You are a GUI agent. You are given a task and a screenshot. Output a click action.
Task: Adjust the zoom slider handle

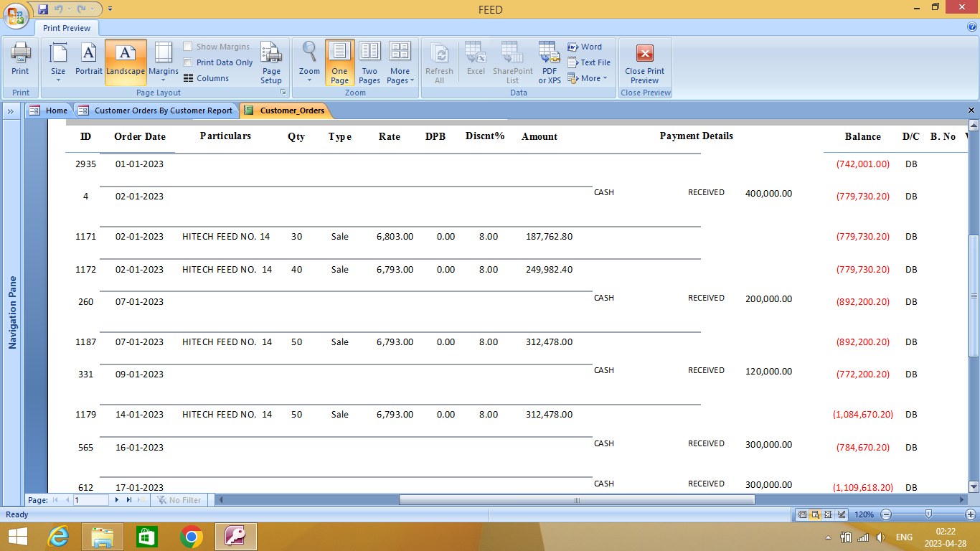click(929, 514)
